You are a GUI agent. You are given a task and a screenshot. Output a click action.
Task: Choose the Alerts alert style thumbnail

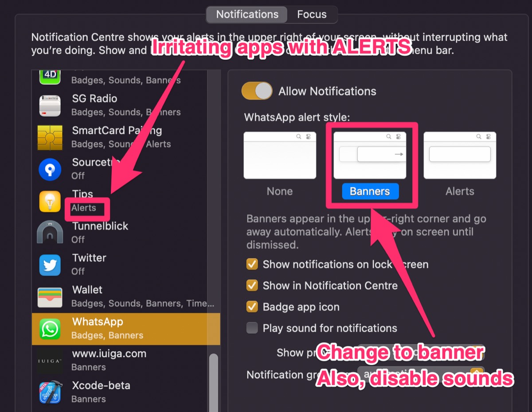460,155
